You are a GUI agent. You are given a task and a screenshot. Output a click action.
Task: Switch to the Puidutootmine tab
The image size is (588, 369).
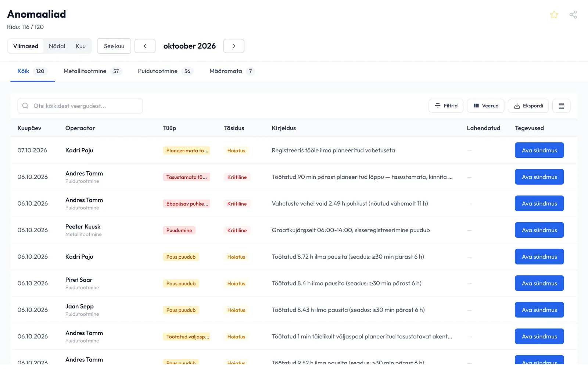point(165,71)
